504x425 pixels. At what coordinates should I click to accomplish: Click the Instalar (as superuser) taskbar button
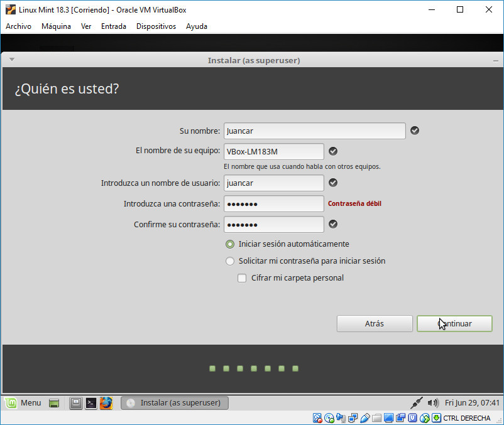(x=175, y=403)
